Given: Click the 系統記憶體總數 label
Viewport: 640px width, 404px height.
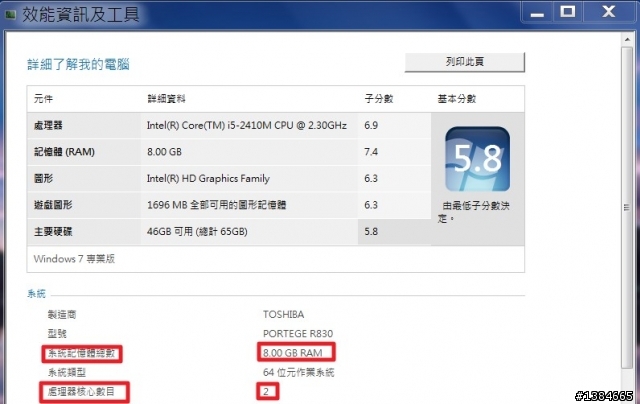Looking at the screenshot, I should [x=81, y=353].
